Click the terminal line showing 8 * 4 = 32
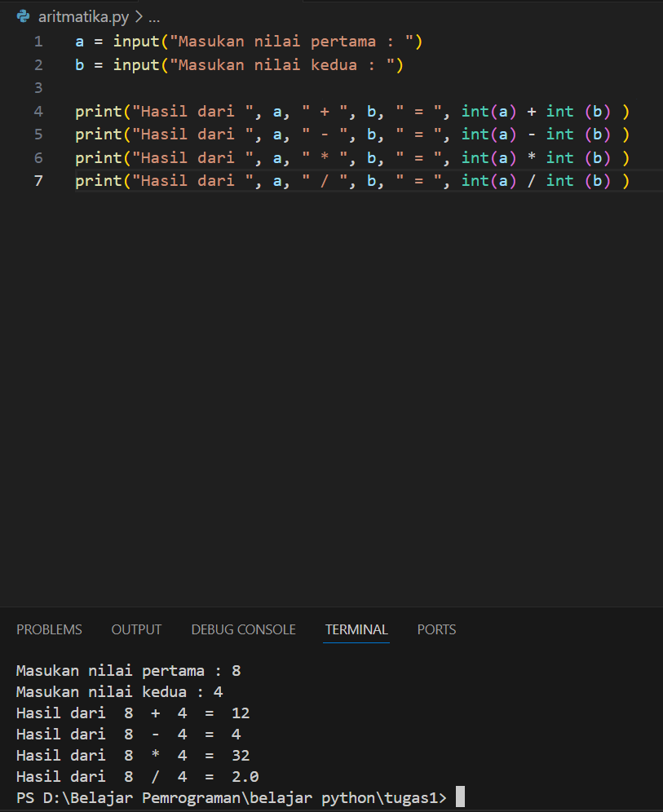The width and height of the screenshot is (663, 812). 130,755
